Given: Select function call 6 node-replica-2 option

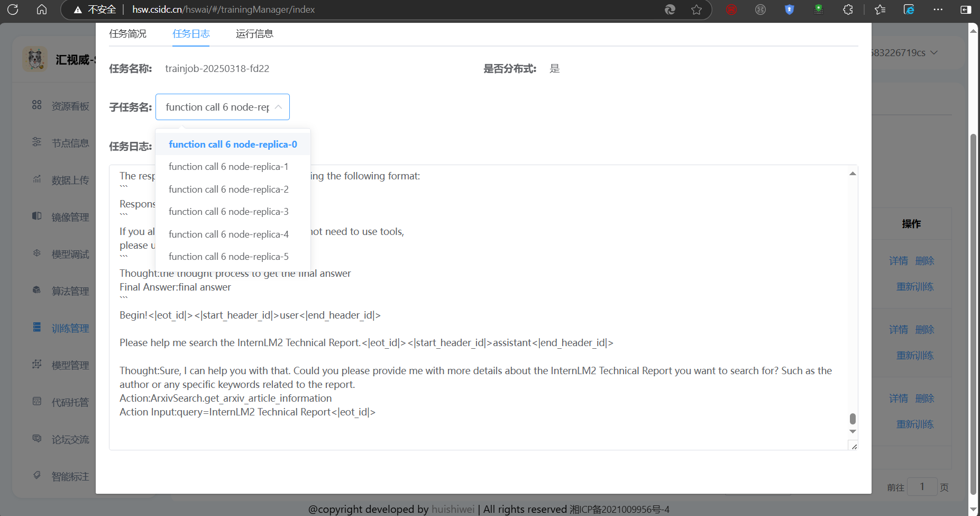Looking at the screenshot, I should coord(233,189).
